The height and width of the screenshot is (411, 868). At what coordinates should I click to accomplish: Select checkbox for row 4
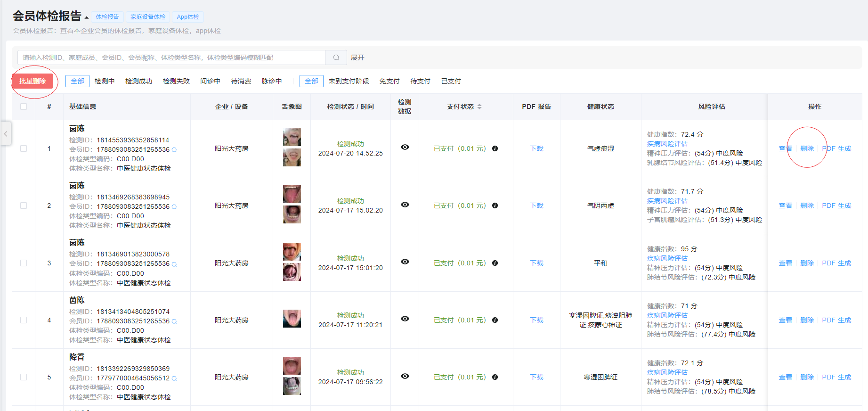(24, 320)
